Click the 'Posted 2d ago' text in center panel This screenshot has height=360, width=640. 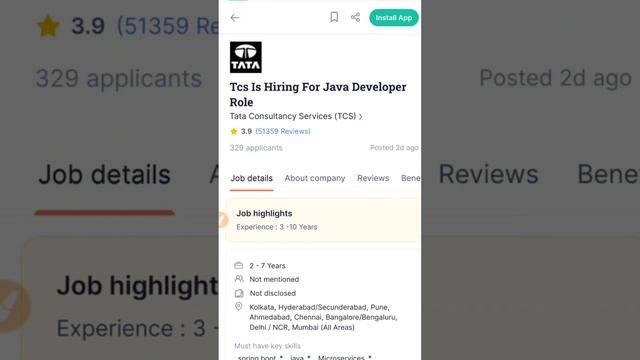394,148
